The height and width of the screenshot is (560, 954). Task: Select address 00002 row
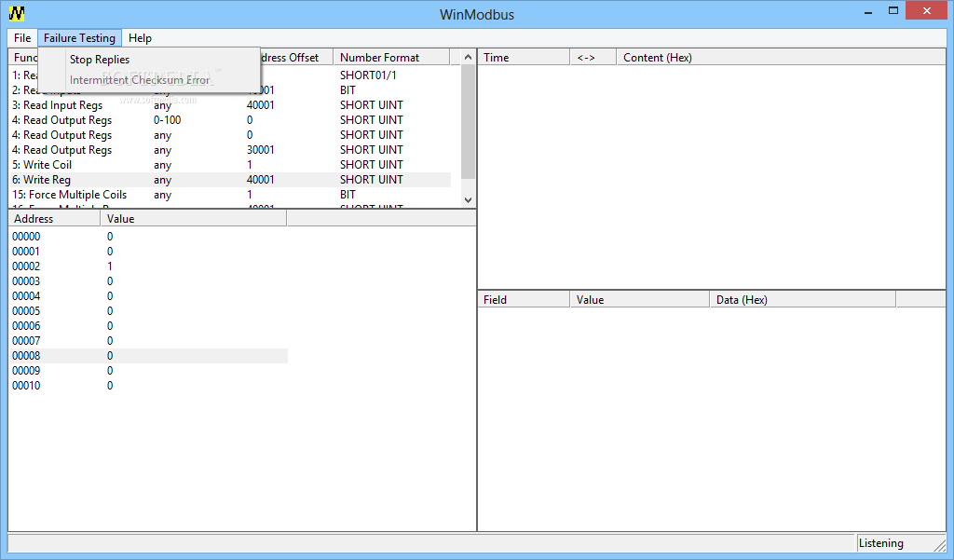click(148, 266)
